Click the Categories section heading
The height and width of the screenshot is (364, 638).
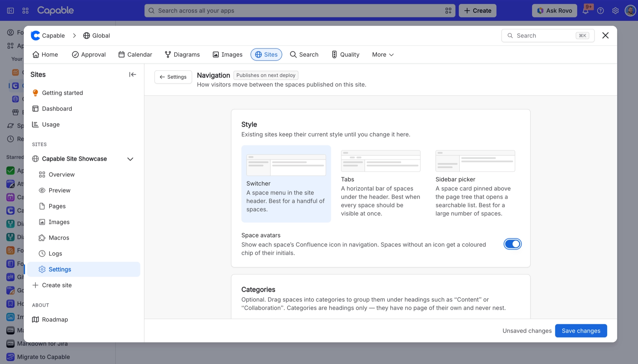tap(258, 289)
